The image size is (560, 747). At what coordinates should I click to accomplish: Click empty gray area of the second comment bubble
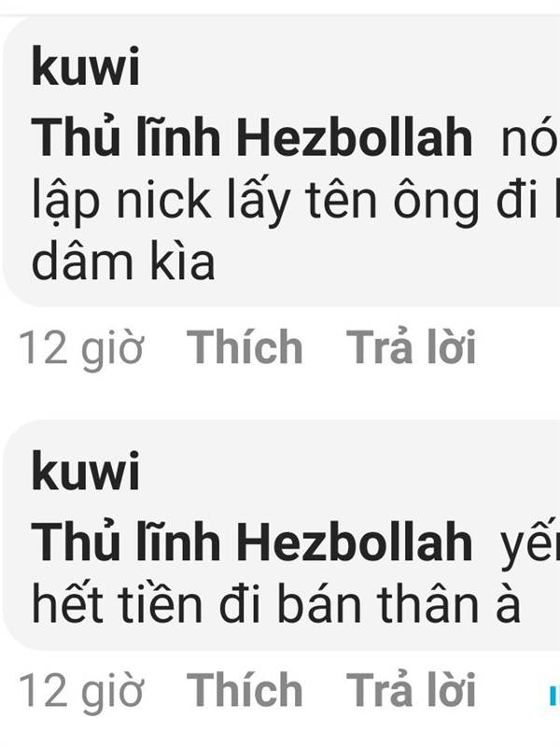pyautogui.click(x=333, y=472)
